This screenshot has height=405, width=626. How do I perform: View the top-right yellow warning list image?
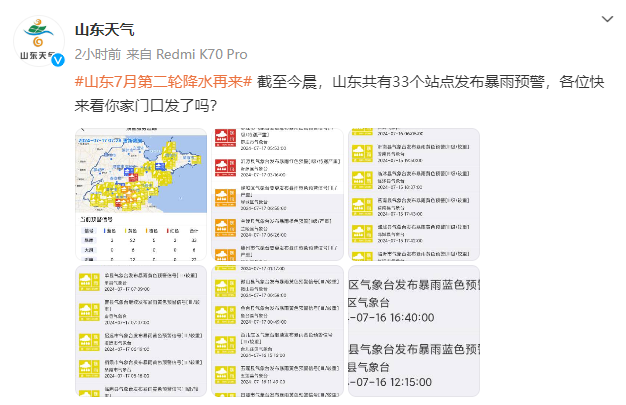click(412, 194)
